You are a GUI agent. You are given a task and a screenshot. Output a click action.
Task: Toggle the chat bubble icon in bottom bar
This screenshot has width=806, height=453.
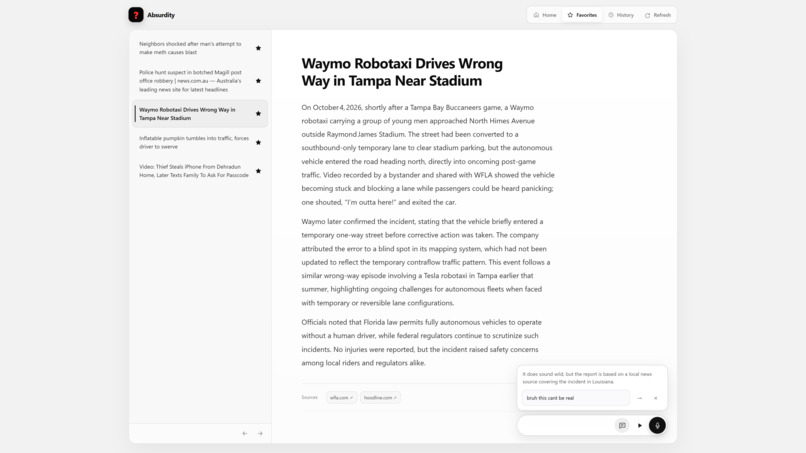[x=622, y=425]
